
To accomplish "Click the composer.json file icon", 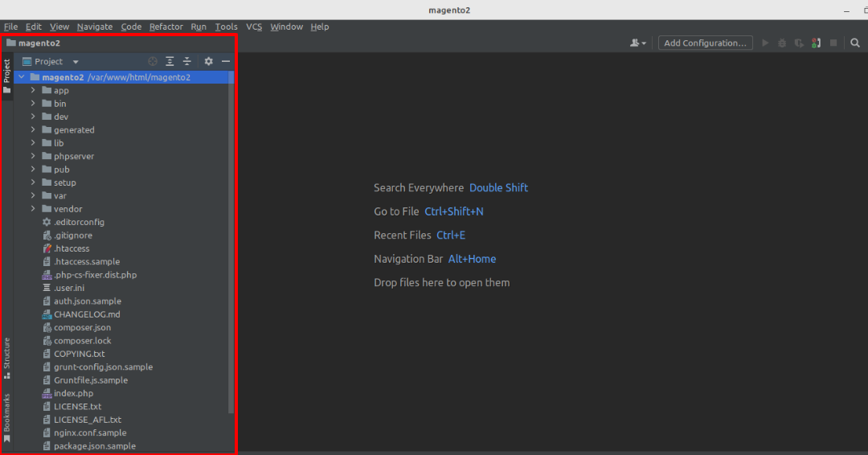I will pyautogui.click(x=47, y=328).
